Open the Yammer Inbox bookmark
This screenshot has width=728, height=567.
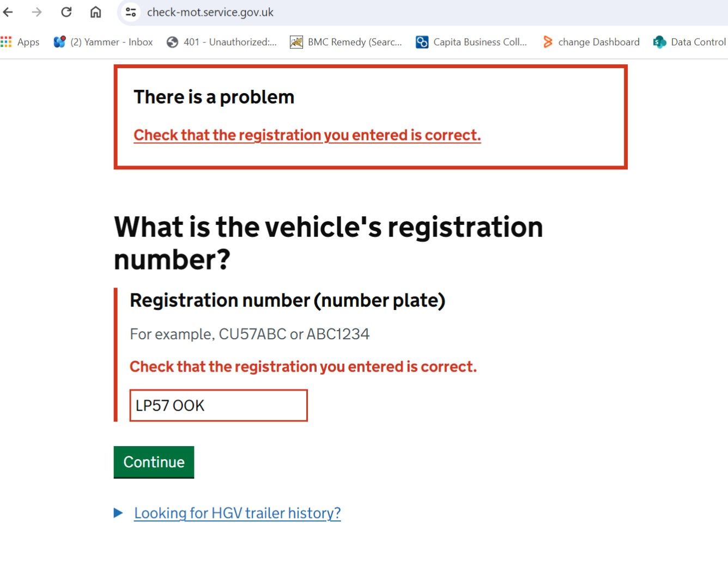click(103, 42)
